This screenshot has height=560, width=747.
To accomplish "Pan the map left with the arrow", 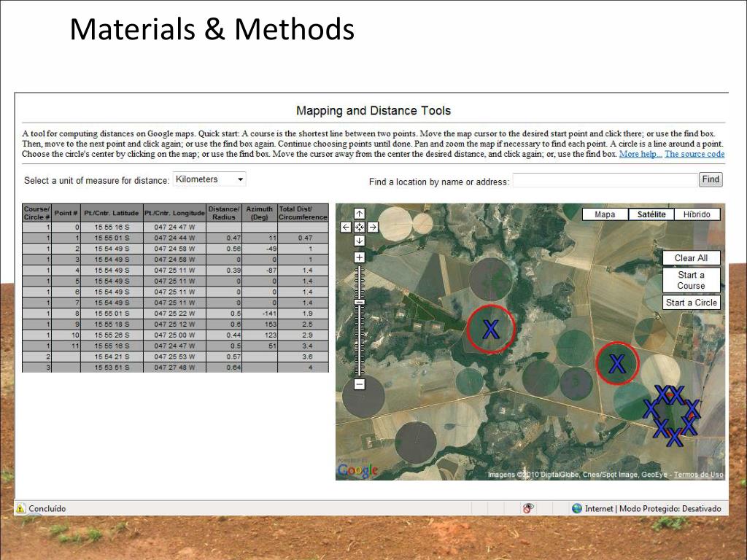I will pos(346,227).
